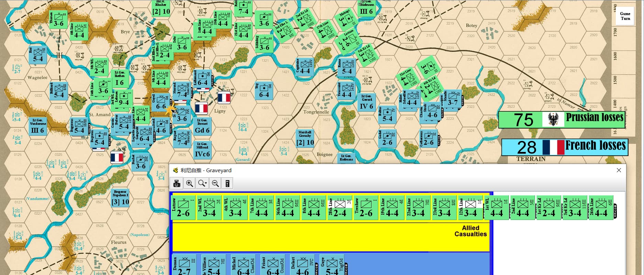Viewport: 644px width, 275px height.
Task: Open the zoom level select dropdown
Action: click(202, 183)
